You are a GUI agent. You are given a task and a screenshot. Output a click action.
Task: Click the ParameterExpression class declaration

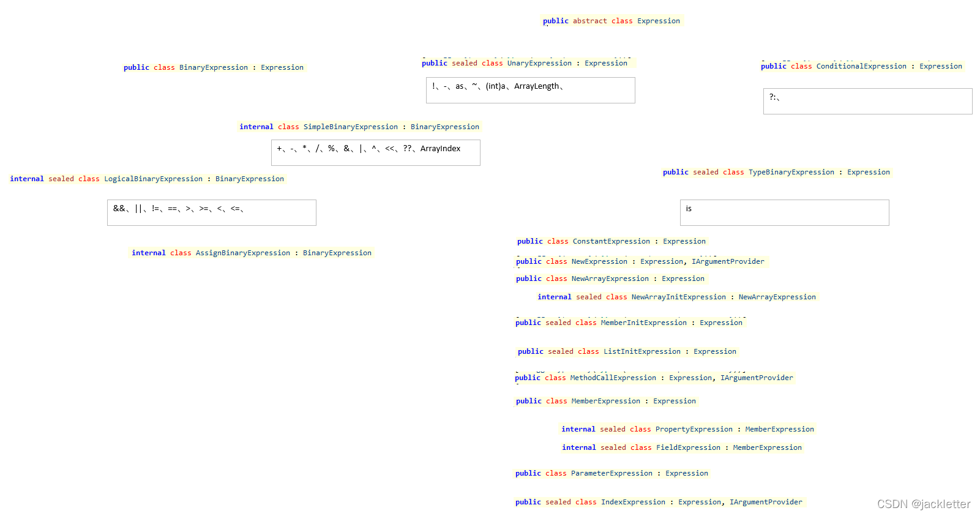[x=612, y=473]
